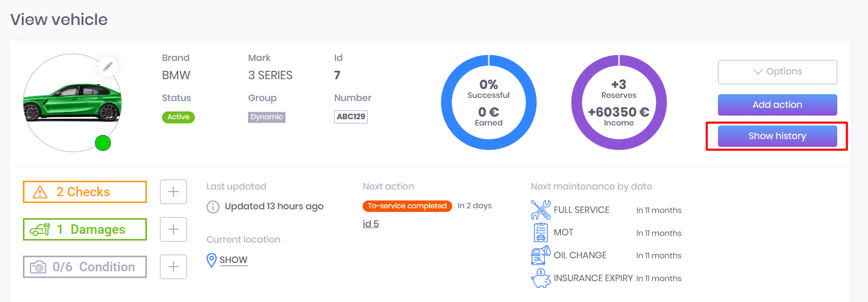Click the pencil edit icon on vehicle photo
This screenshot has height=302, width=868.
[x=108, y=67]
